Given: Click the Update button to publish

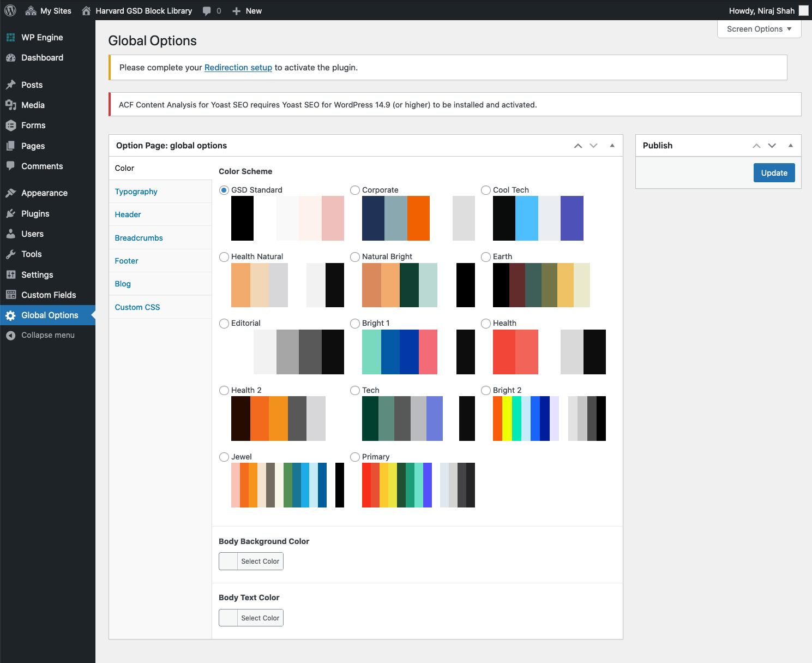Looking at the screenshot, I should tap(774, 172).
